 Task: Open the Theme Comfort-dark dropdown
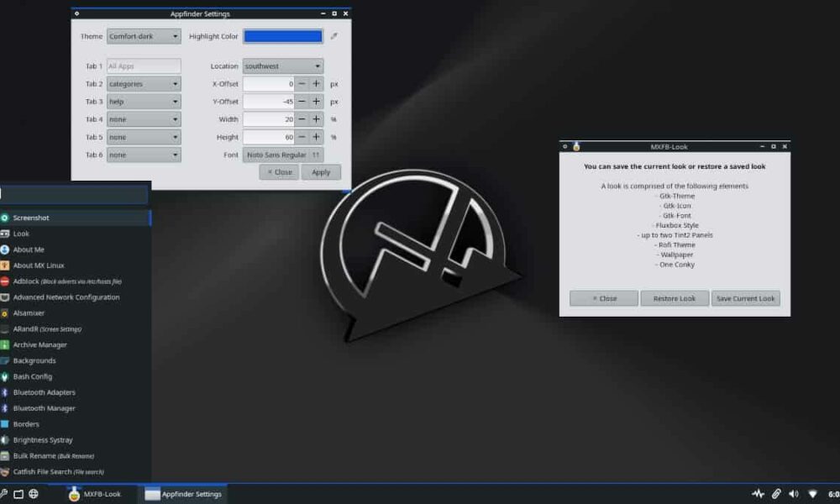(144, 36)
